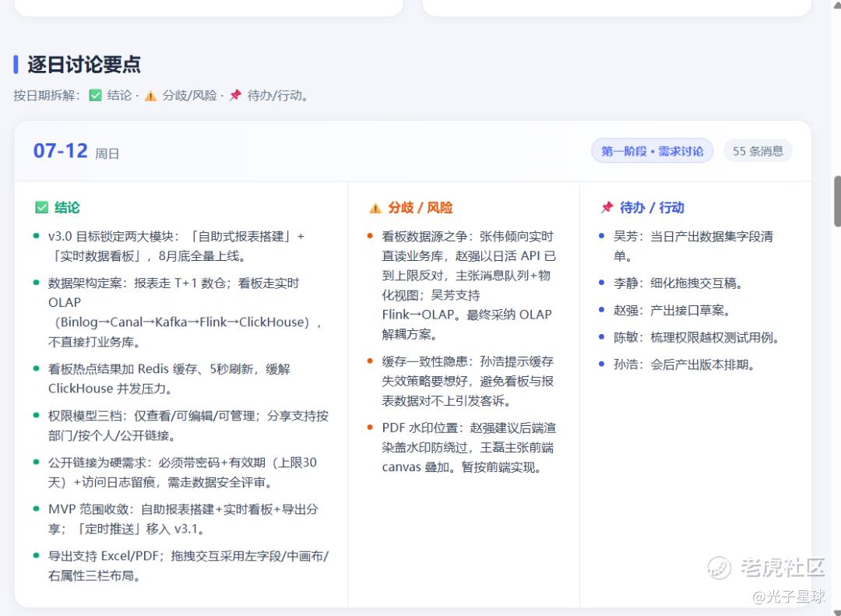The height and width of the screenshot is (616, 841).
Task: Select the 李静 todo item 细化拖拽交互稿
Action: [678, 283]
